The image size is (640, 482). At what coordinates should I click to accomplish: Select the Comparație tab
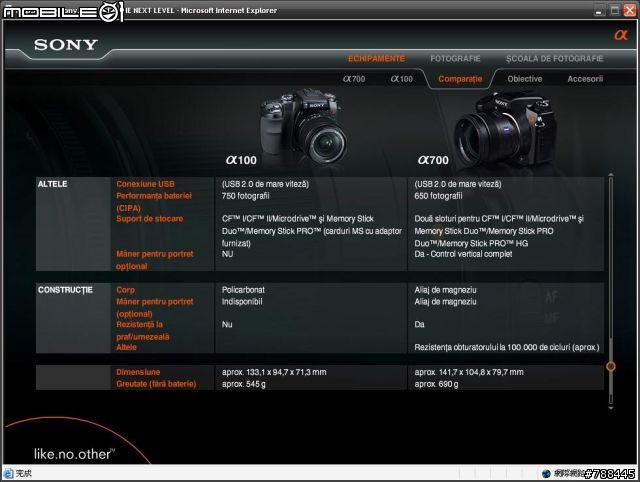(460, 79)
